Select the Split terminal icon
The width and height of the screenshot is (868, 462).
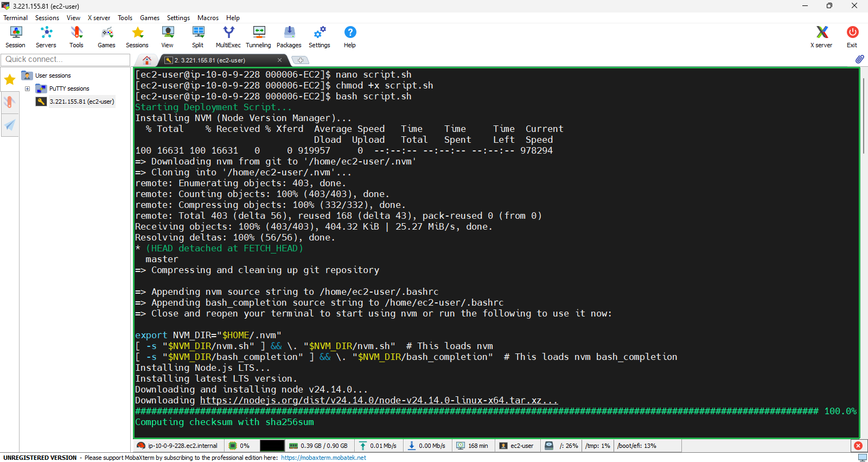pyautogui.click(x=198, y=37)
